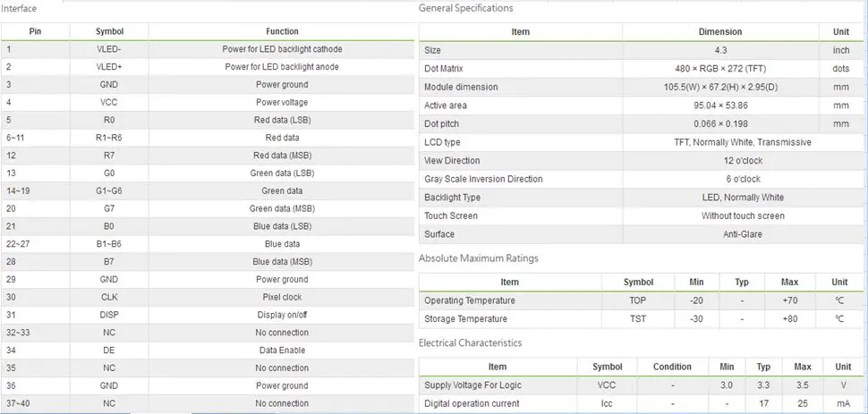Click the 'Supply Voltage For Logic' row label

pyautogui.click(x=472, y=385)
